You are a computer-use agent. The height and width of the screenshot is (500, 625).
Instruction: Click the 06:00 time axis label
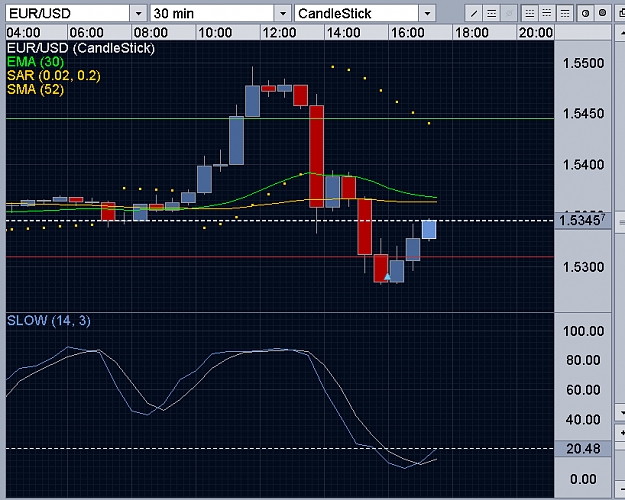coord(86,32)
